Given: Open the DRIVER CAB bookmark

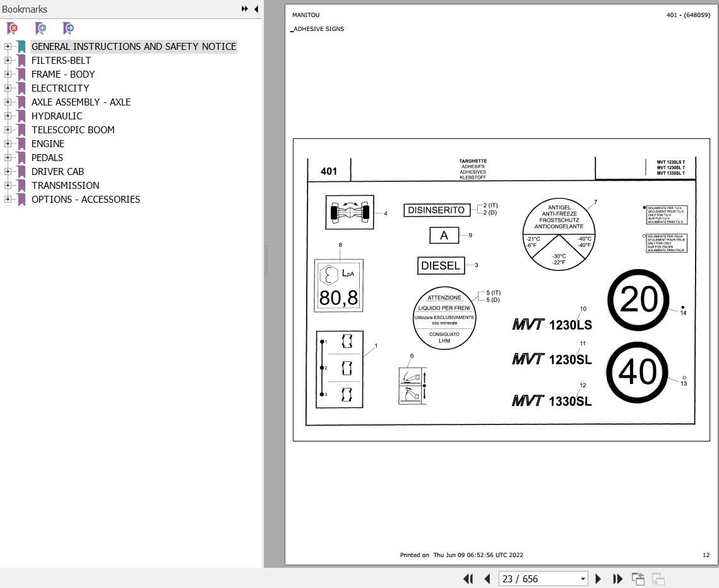Looking at the screenshot, I should (x=58, y=172).
